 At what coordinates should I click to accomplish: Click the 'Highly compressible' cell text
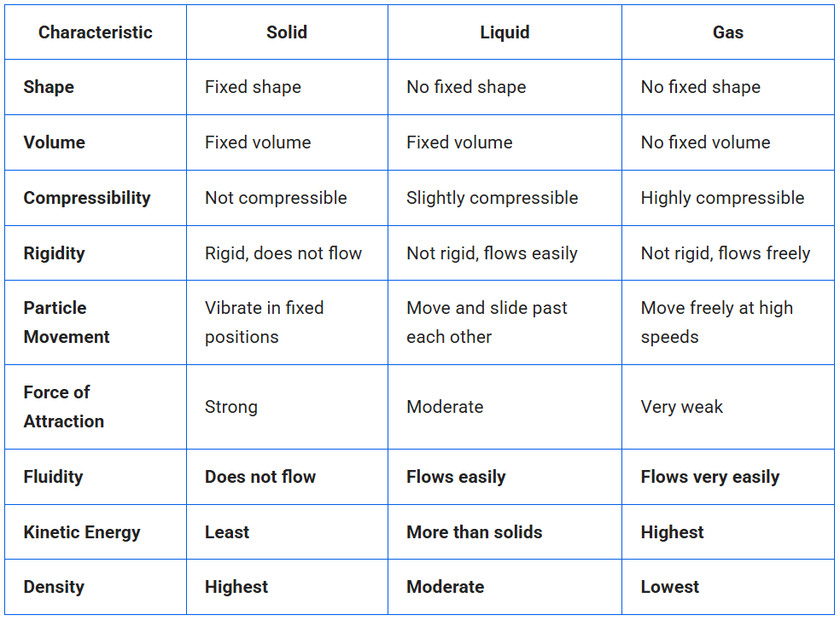point(722,198)
